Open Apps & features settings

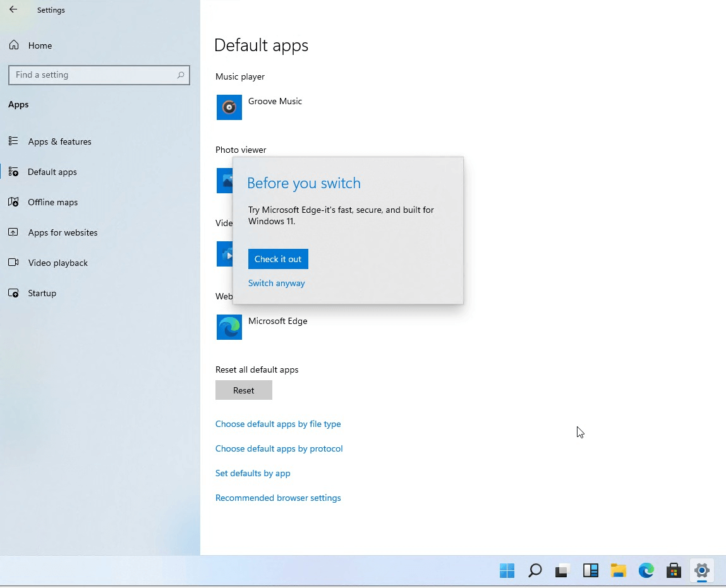click(59, 141)
